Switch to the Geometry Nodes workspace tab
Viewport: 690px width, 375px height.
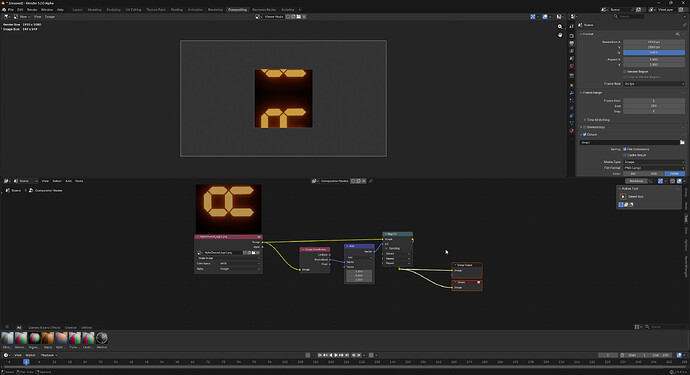point(264,9)
